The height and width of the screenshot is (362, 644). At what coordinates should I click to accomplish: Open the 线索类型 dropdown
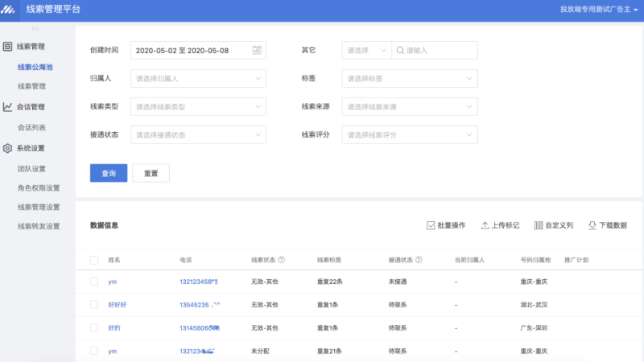198,107
